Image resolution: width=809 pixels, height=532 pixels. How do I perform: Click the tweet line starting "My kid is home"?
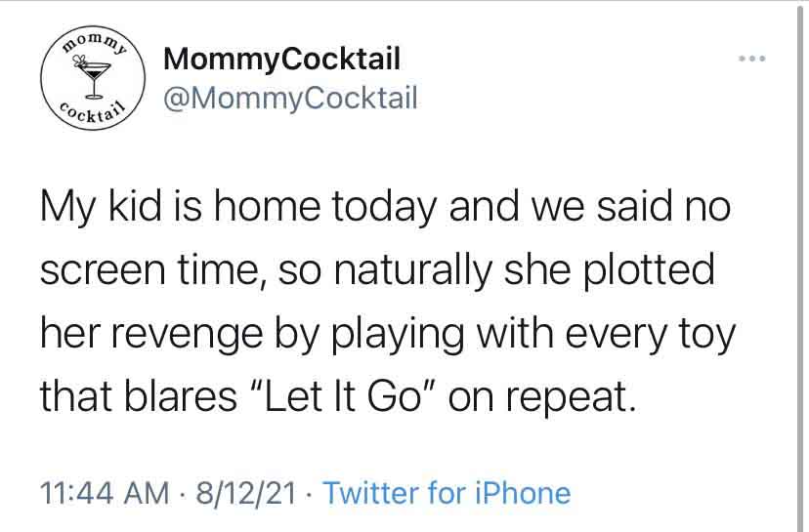tap(386, 208)
